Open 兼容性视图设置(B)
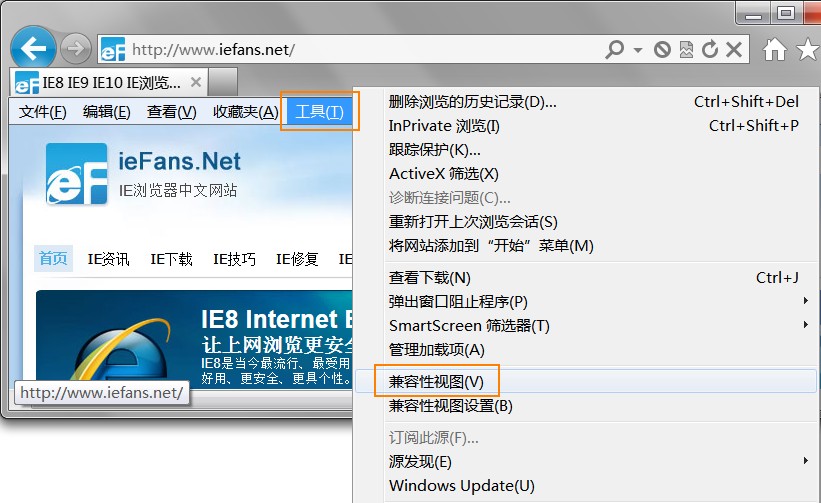Screen dimensions: 821x503 (x=585, y=406)
